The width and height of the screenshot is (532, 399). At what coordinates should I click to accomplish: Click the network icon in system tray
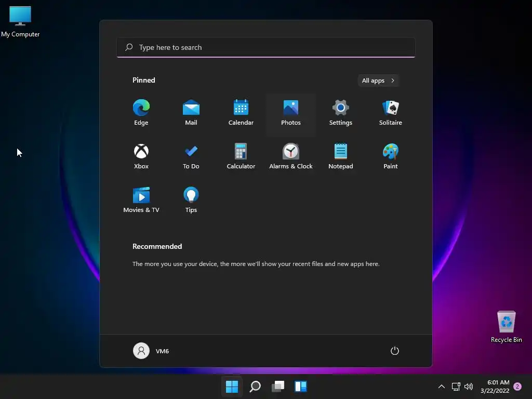tap(456, 387)
